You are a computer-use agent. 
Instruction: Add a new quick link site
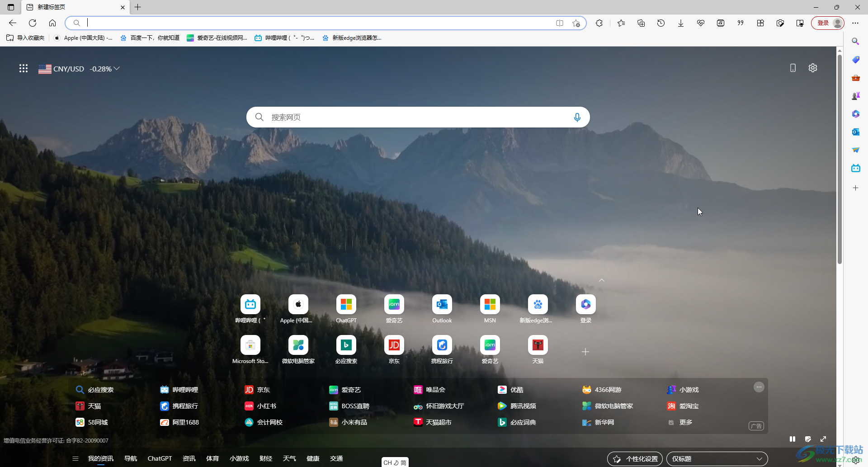[x=585, y=352]
